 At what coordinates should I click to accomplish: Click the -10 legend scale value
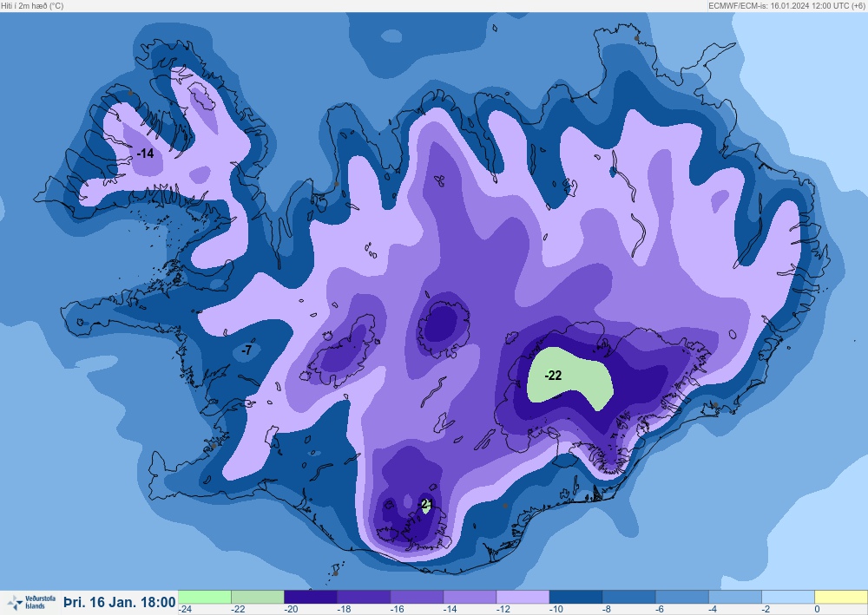(557, 609)
